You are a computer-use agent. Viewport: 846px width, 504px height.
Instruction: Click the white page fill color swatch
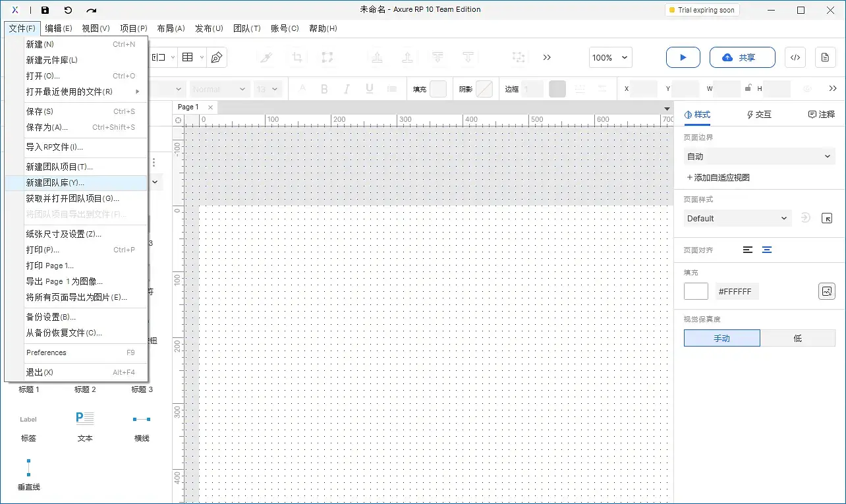pyautogui.click(x=696, y=291)
